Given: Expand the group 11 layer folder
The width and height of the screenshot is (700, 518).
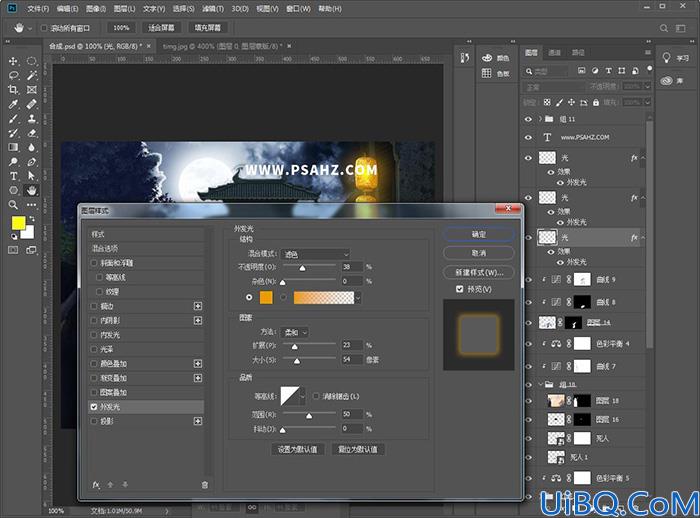Looking at the screenshot, I should [x=540, y=119].
